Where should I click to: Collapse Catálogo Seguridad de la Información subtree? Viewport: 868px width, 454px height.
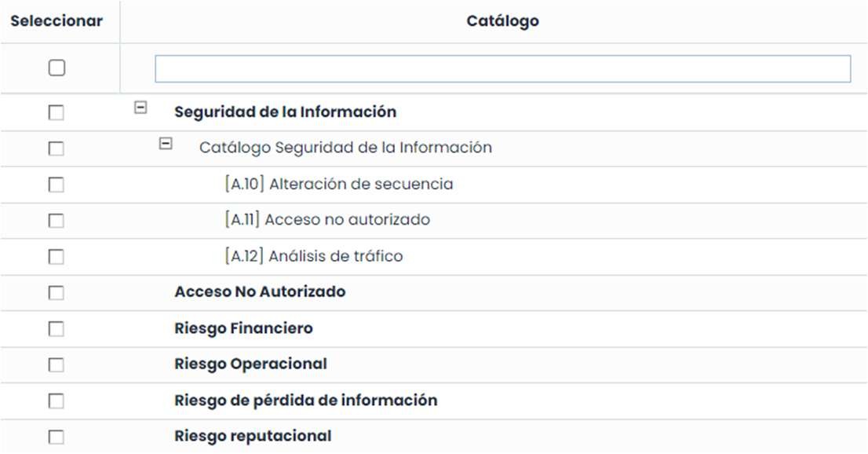tap(166, 144)
